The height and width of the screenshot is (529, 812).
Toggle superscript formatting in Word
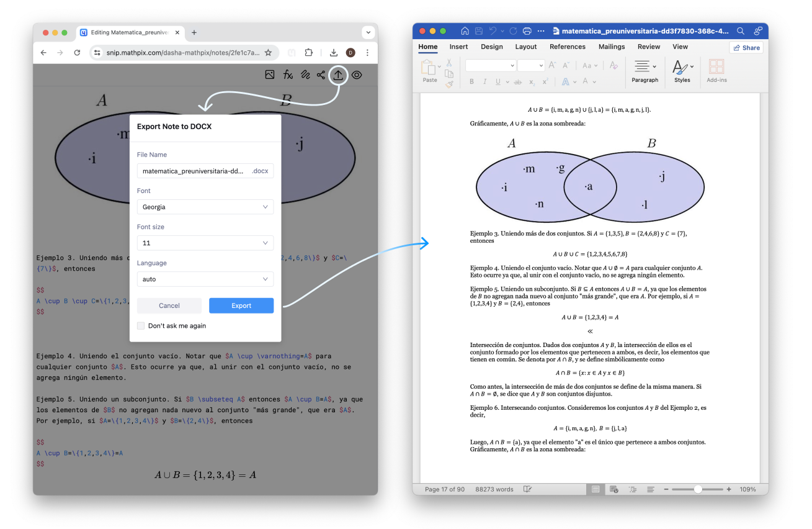coord(545,81)
